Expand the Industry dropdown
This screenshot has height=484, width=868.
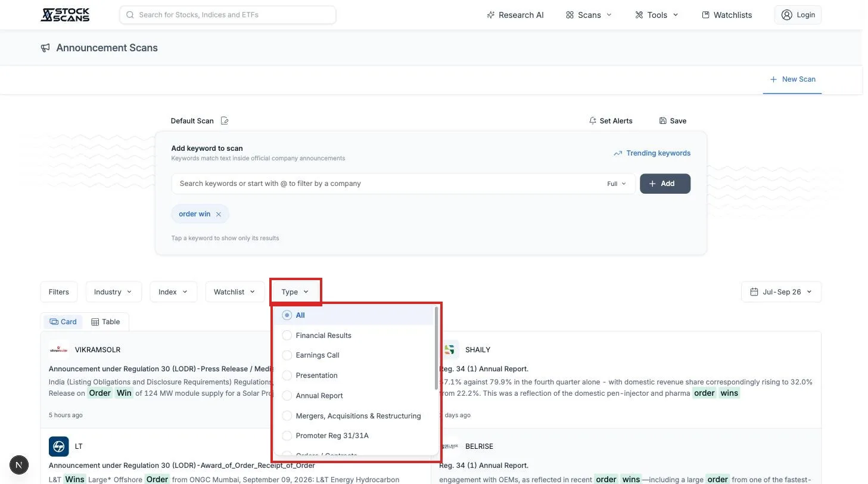113,292
